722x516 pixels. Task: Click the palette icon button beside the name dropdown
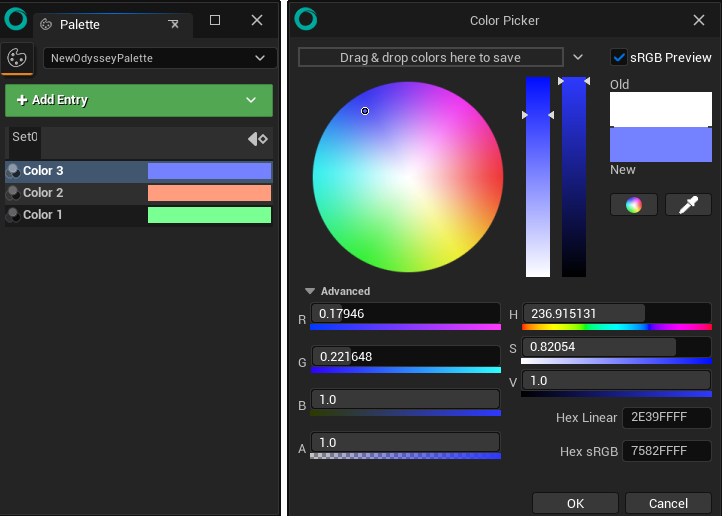coord(17,58)
